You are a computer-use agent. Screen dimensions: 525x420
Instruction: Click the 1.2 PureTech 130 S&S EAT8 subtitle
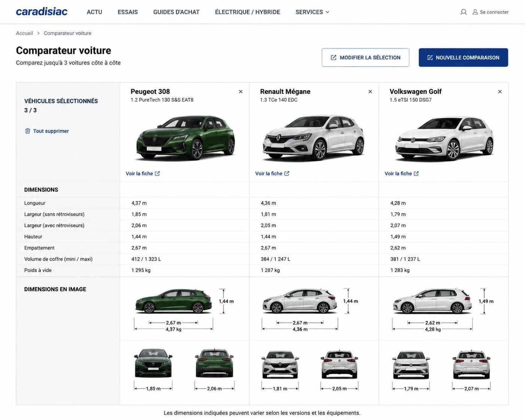click(x=162, y=100)
